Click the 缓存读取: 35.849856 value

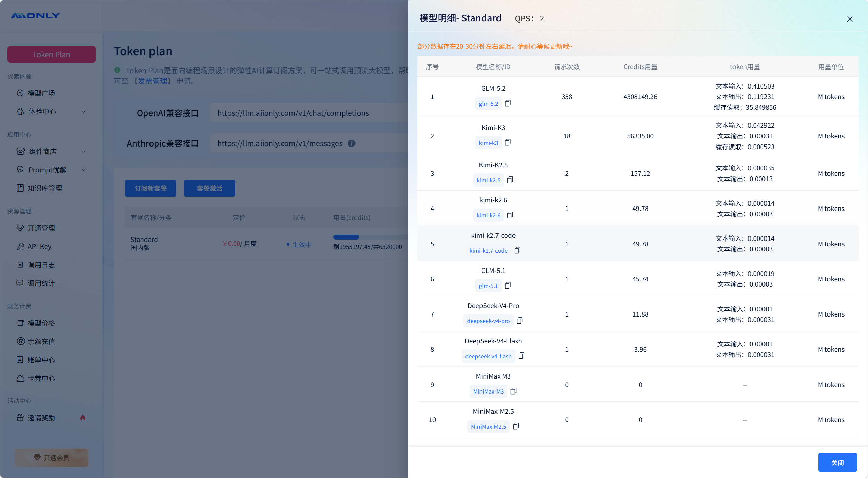745,107
